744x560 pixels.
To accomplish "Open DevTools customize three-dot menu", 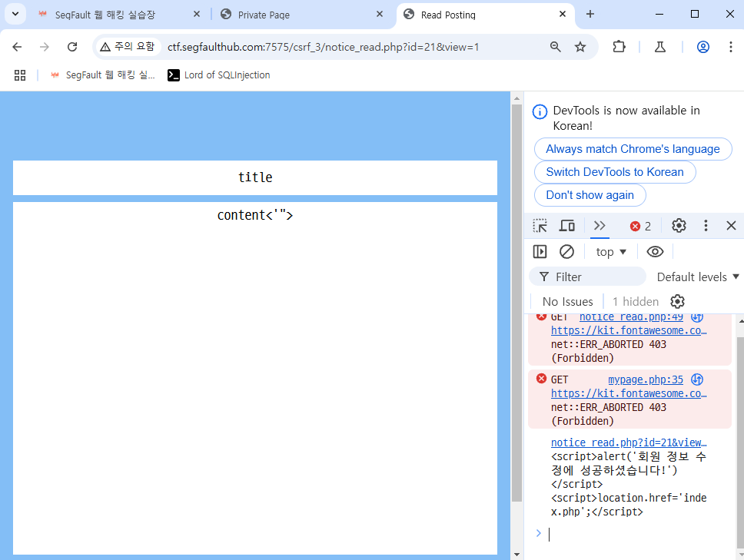I will (706, 226).
